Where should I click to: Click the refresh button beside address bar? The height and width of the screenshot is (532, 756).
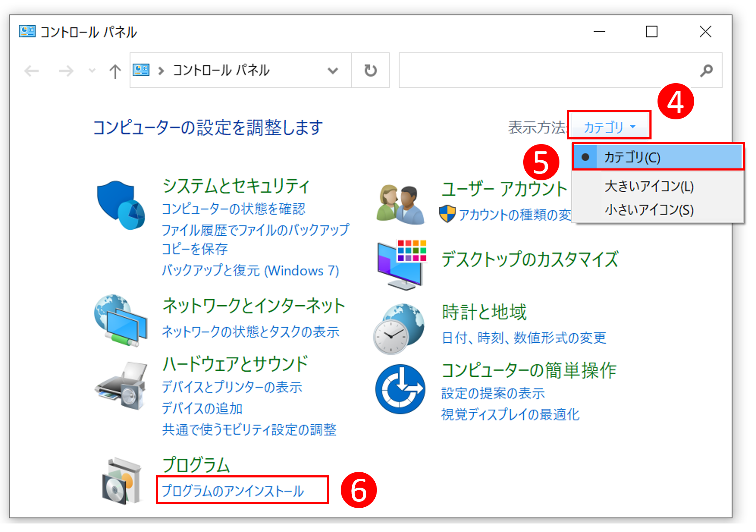tap(371, 70)
